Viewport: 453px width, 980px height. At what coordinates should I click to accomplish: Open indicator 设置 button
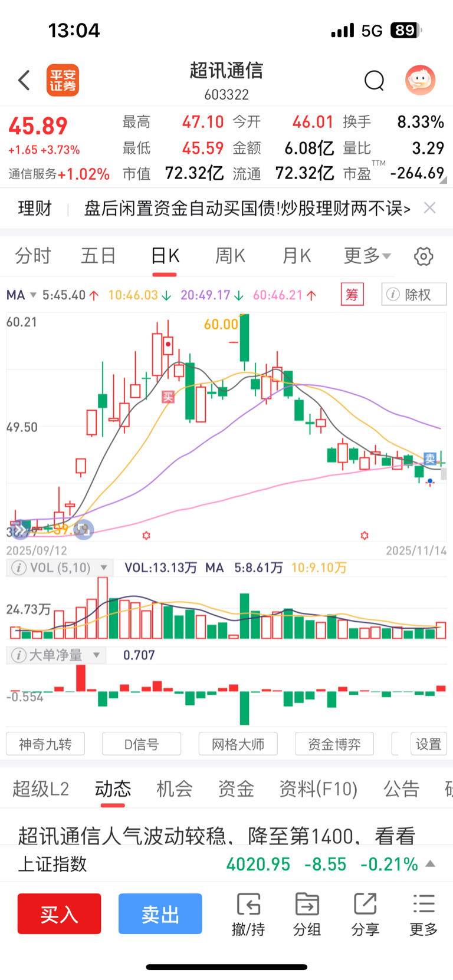point(429,744)
